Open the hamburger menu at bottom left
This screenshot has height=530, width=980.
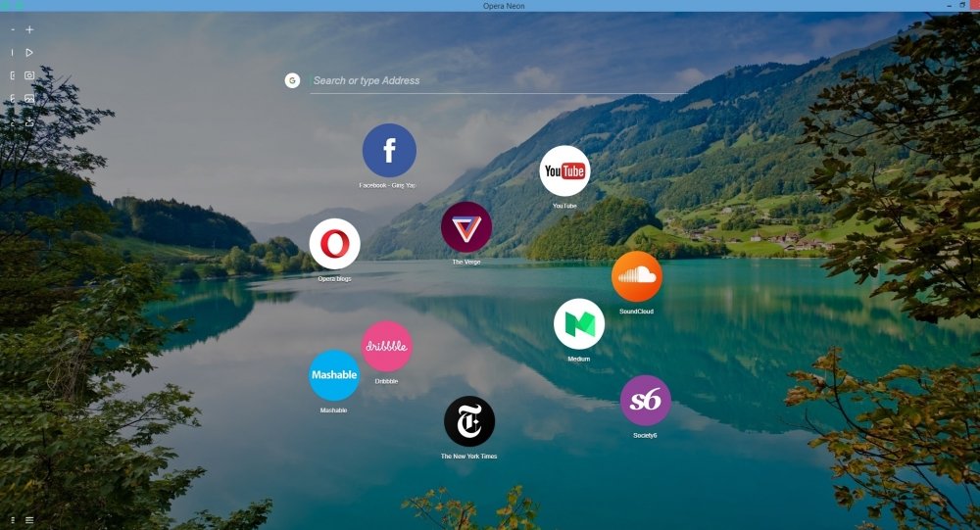pos(29,519)
